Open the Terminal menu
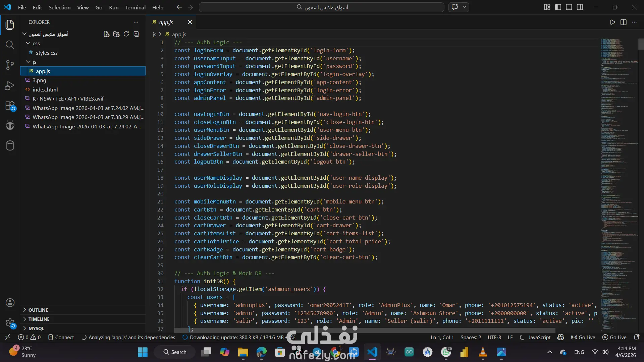Image resolution: width=644 pixels, height=362 pixels. point(135,7)
